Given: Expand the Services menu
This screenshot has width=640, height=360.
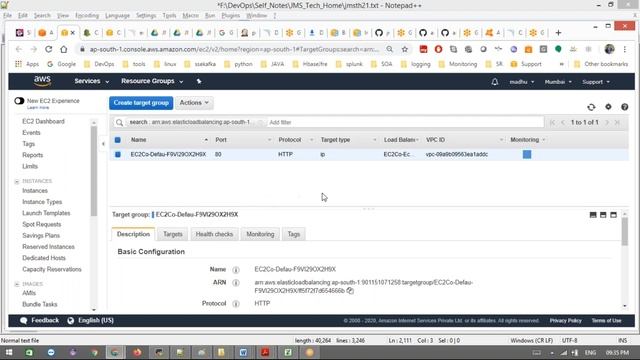Looking at the screenshot, I should coord(91,81).
